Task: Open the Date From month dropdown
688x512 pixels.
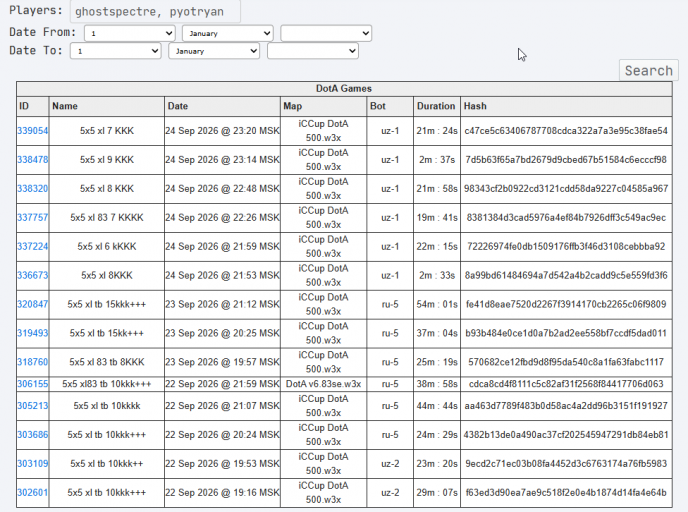Action: click(228, 33)
